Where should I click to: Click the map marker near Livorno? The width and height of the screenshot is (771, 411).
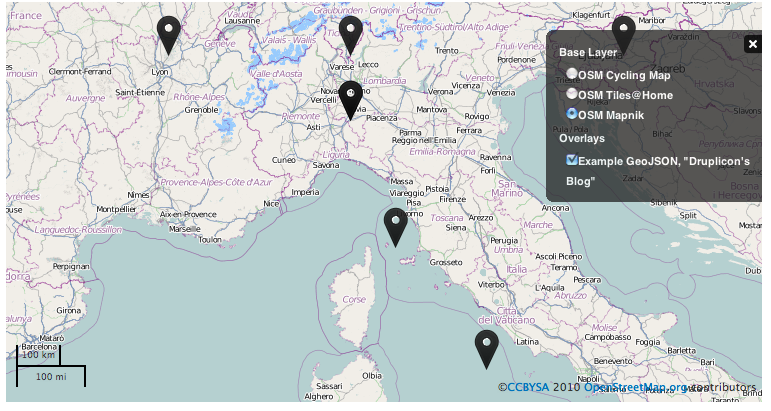point(396,227)
